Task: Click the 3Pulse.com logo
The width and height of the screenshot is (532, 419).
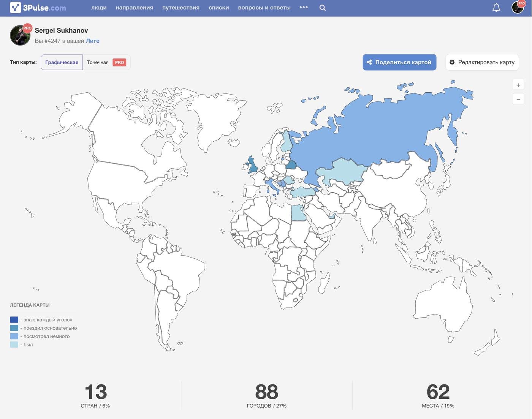Action: [x=38, y=8]
